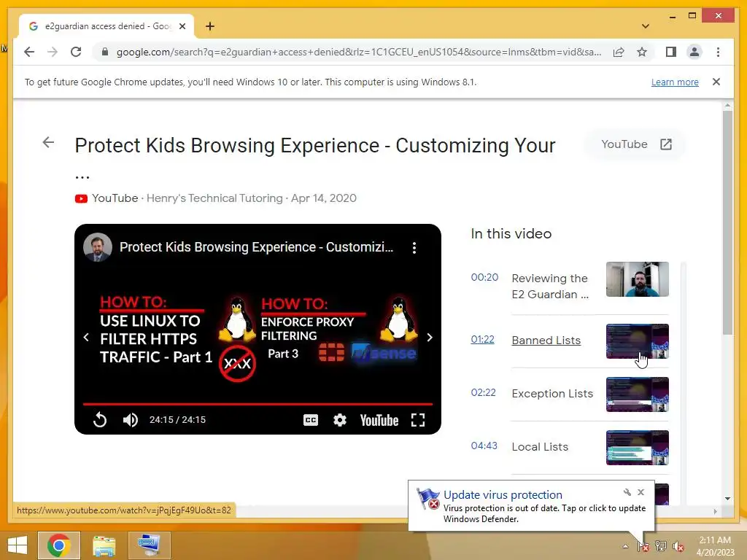Click thumbnail for Reviewing the E2 Guardian
747x560 pixels.
point(638,279)
